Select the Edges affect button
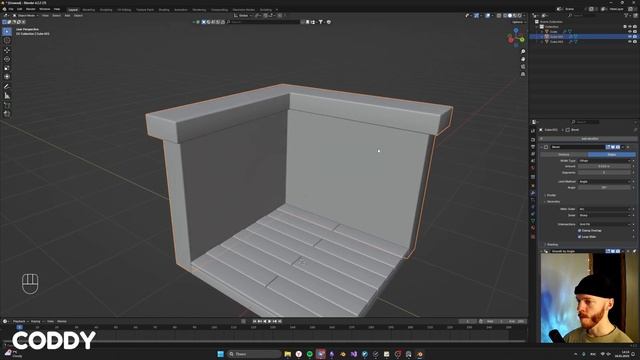Viewport: 640px width, 360px height. pyautogui.click(x=611, y=155)
